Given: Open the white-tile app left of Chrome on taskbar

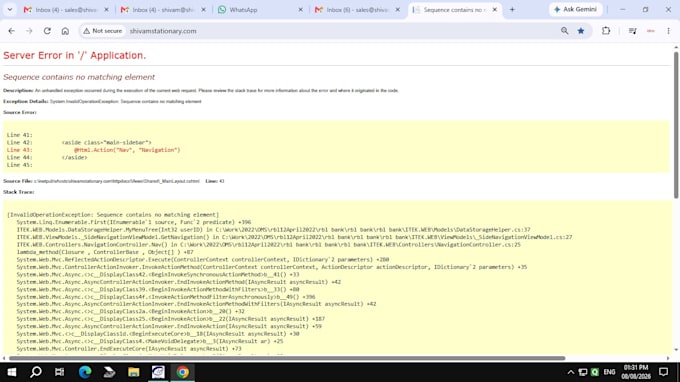Looking at the screenshot, I should (158, 372).
